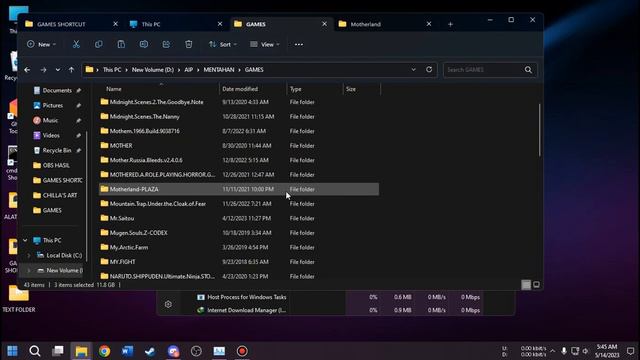Open Microsoft Word from taskbar
Image resolution: width=640 pixels, height=360 pixels.
(127, 351)
